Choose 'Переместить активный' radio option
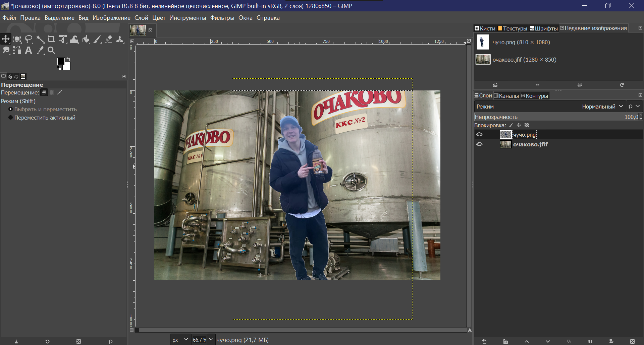 pyautogui.click(x=42, y=118)
